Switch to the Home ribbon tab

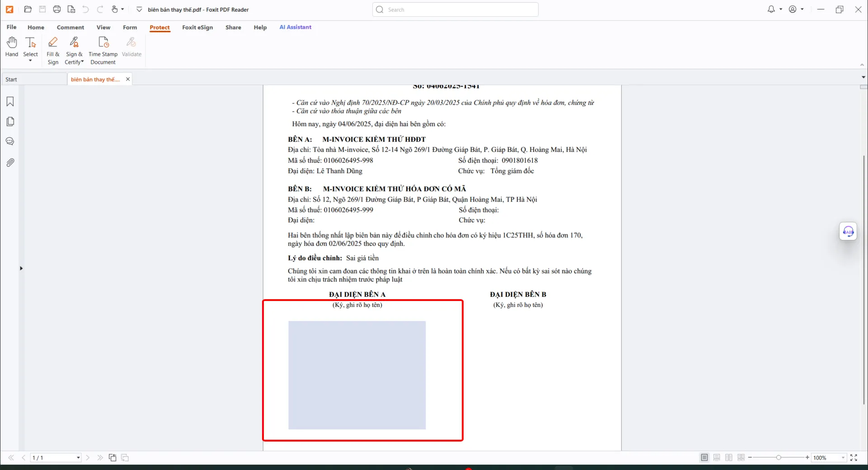click(36, 27)
